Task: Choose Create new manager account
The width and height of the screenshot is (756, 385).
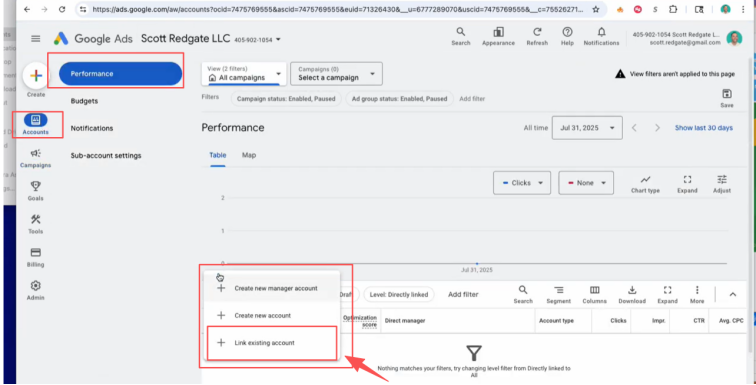Action: tap(271, 288)
